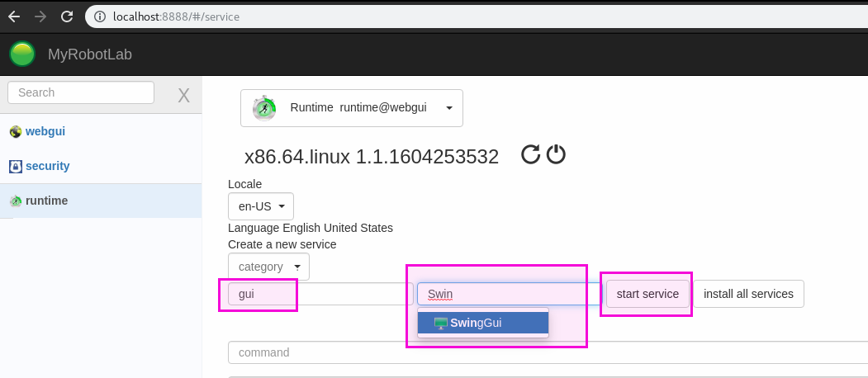
Task: Open the security service in sidebar
Action: [48, 166]
